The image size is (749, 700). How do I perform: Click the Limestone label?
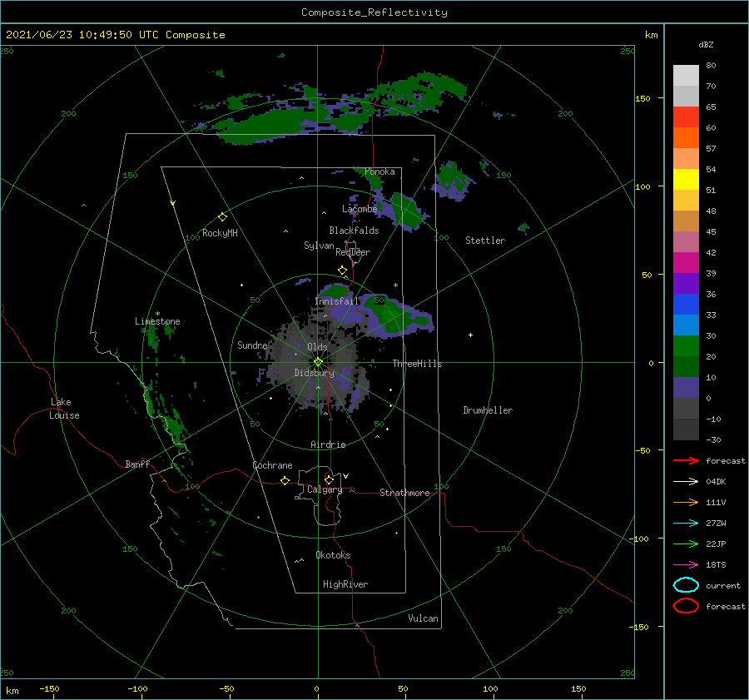157,321
